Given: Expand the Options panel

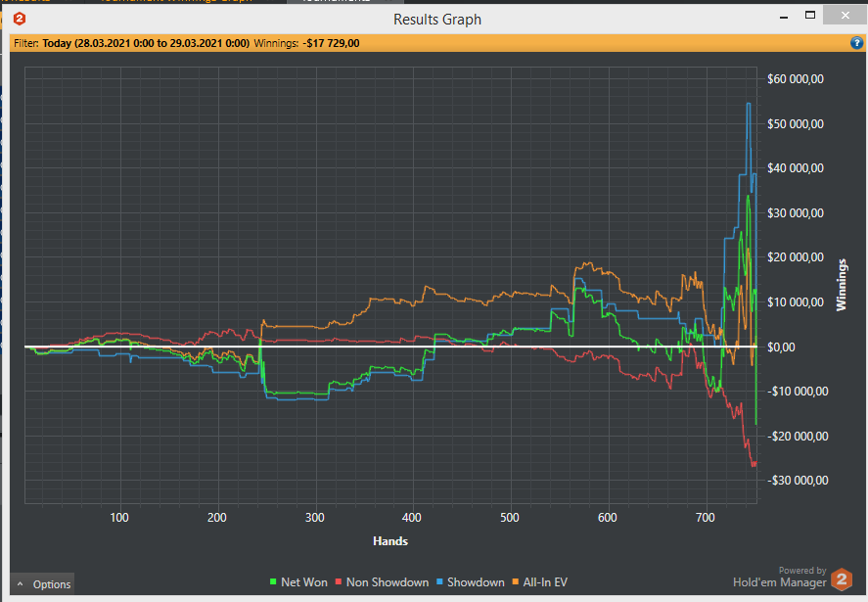Looking at the screenshot, I should 43,584.
